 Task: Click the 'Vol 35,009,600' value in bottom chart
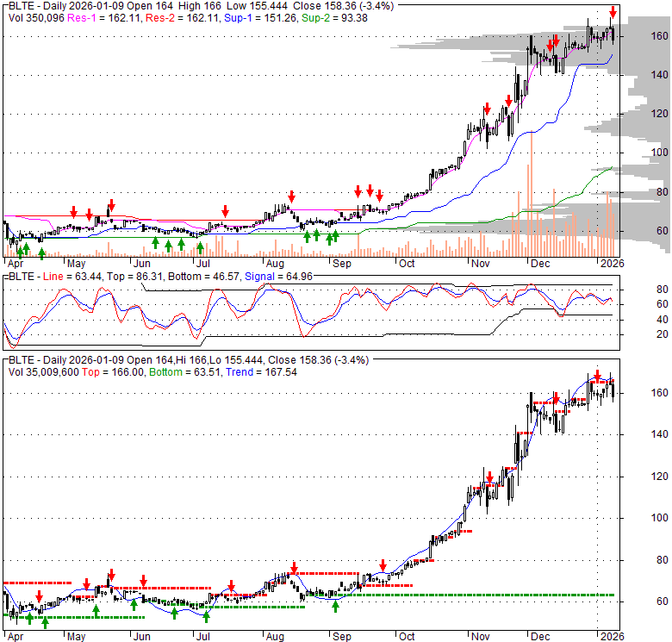(x=44, y=372)
